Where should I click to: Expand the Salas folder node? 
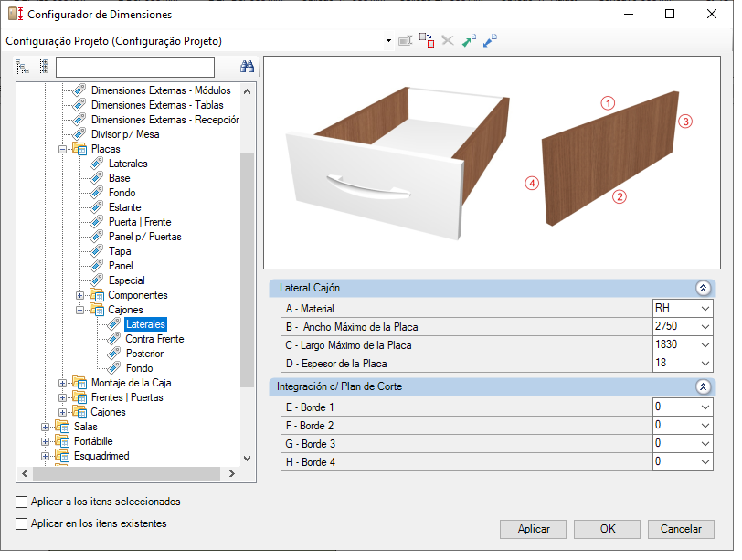tap(45, 428)
